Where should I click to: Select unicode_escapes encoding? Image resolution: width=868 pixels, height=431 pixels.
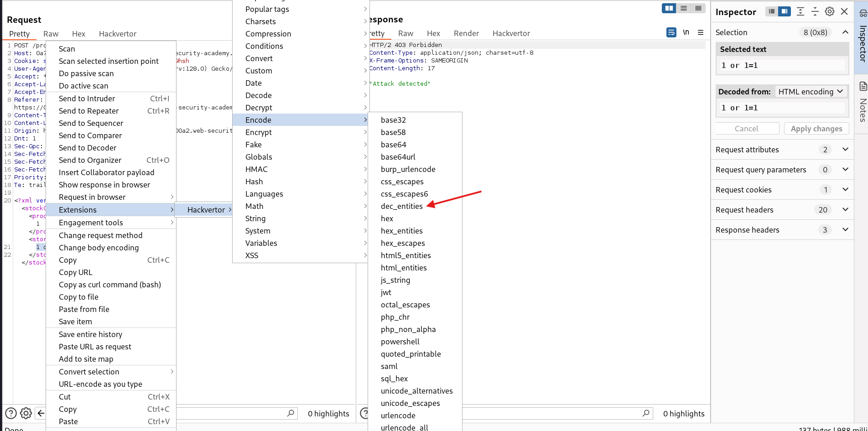[415, 403]
